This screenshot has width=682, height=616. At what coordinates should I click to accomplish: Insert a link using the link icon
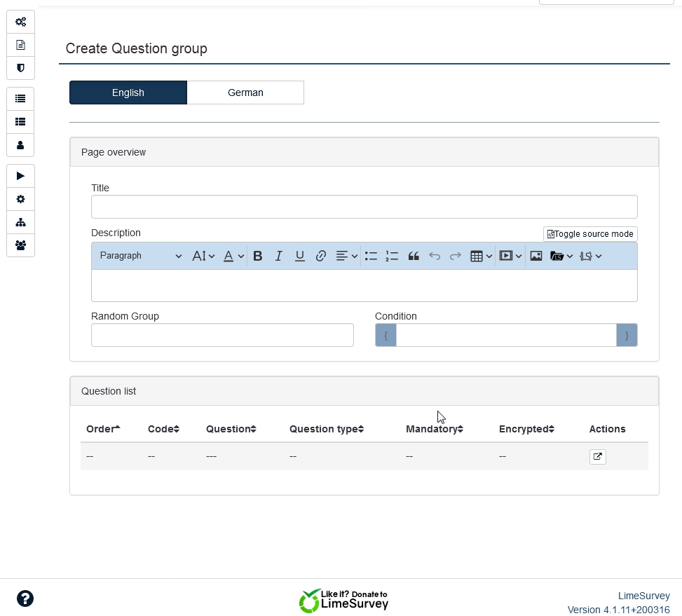320,256
